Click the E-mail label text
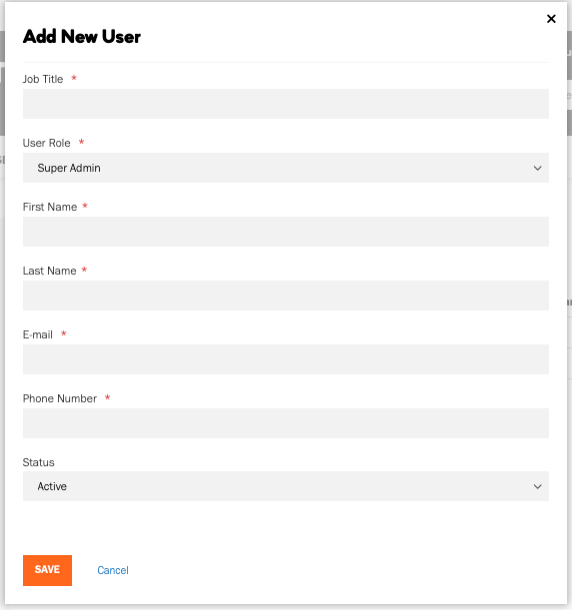Viewport: 572px width, 610px height. pos(38,335)
